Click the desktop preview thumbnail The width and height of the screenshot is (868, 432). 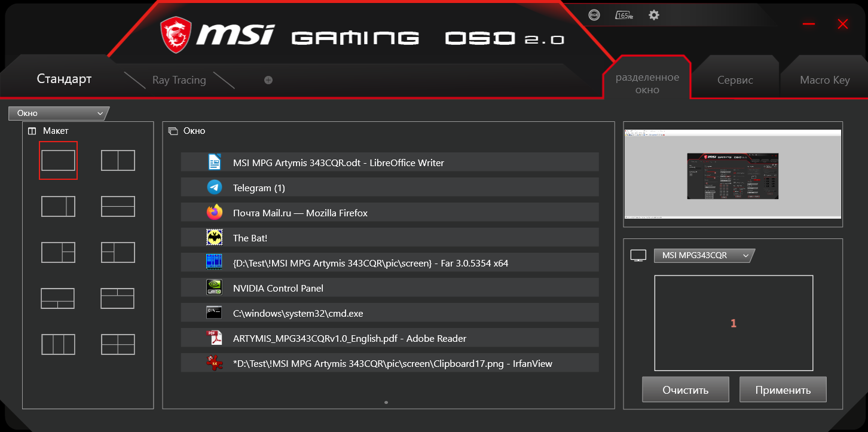[x=733, y=174]
